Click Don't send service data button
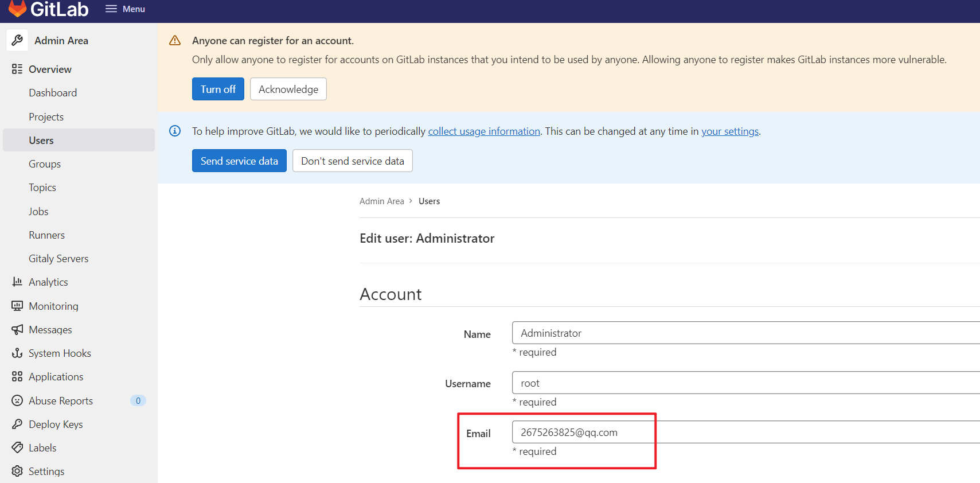Image resolution: width=980 pixels, height=483 pixels. [x=353, y=161]
